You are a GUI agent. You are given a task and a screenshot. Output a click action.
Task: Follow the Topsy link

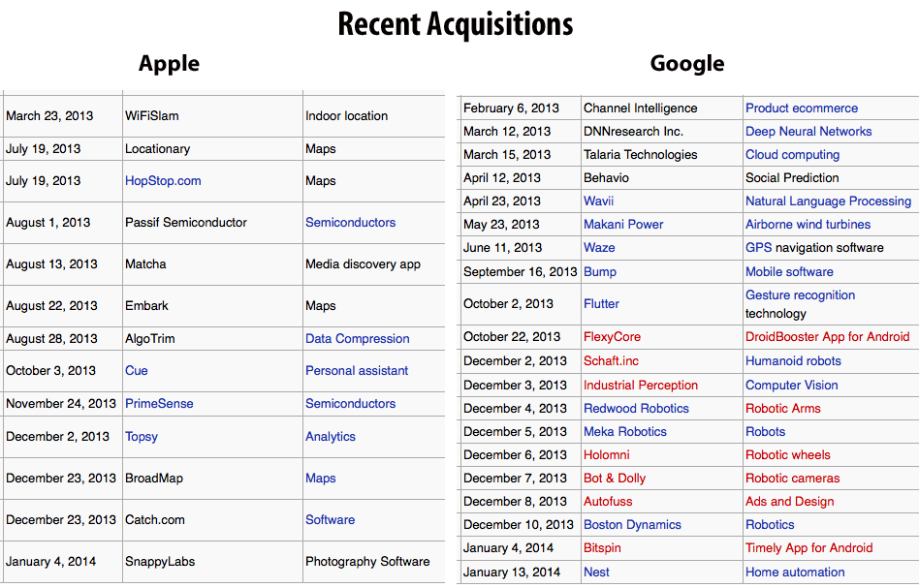click(x=142, y=437)
